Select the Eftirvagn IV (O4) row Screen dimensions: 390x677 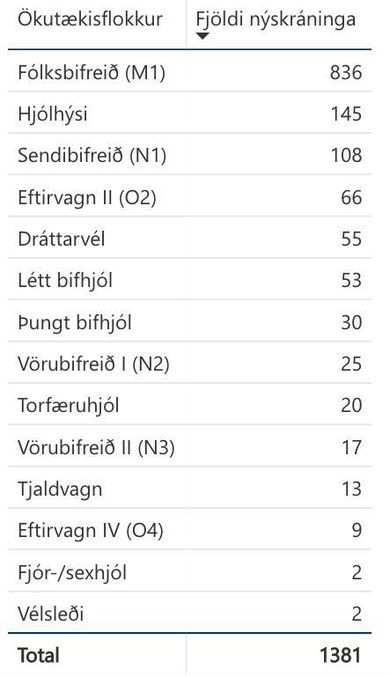[x=190, y=531]
